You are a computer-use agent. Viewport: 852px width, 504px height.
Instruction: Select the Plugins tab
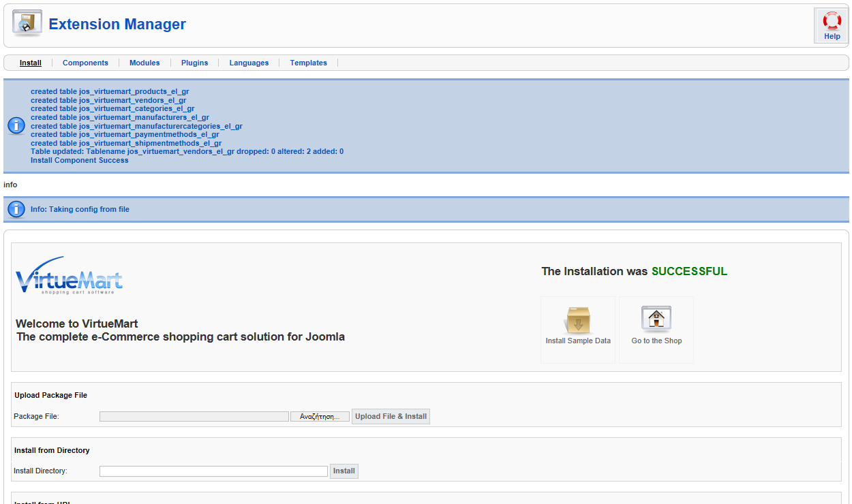point(195,63)
